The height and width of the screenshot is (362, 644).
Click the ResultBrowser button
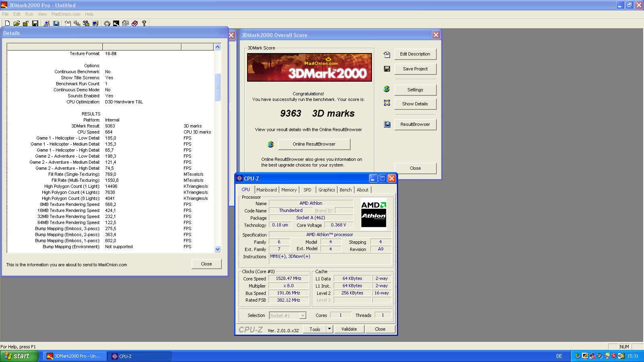pyautogui.click(x=415, y=124)
